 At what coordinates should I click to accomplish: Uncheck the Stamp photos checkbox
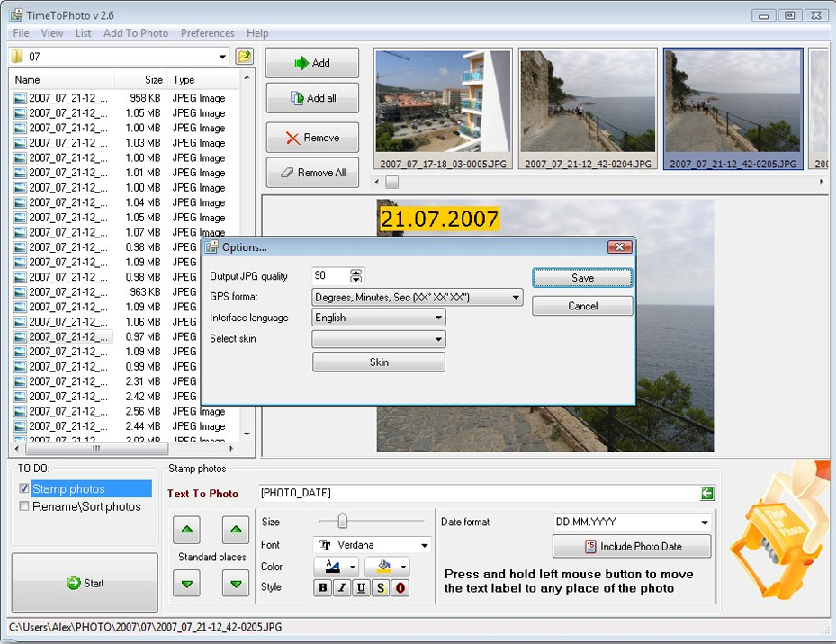pos(24,489)
